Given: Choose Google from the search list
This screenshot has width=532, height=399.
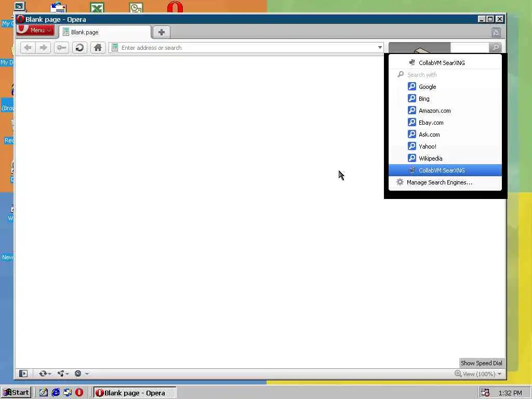Looking at the screenshot, I should tap(445, 87).
